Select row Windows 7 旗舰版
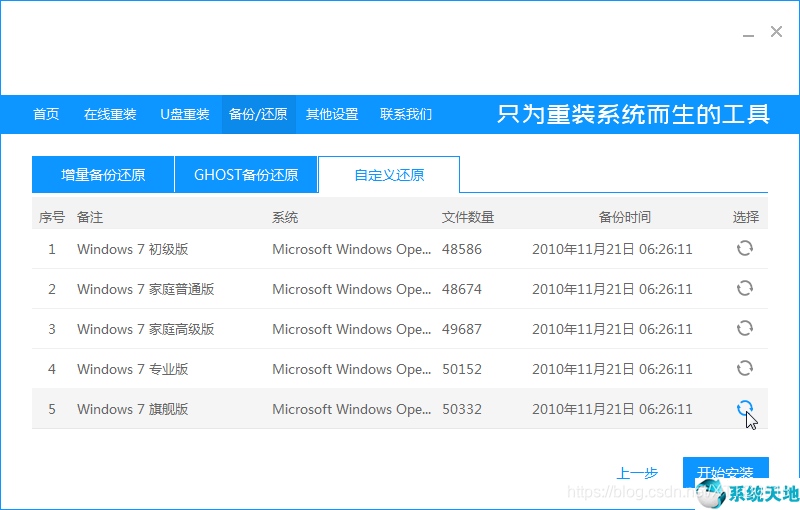 click(x=399, y=409)
